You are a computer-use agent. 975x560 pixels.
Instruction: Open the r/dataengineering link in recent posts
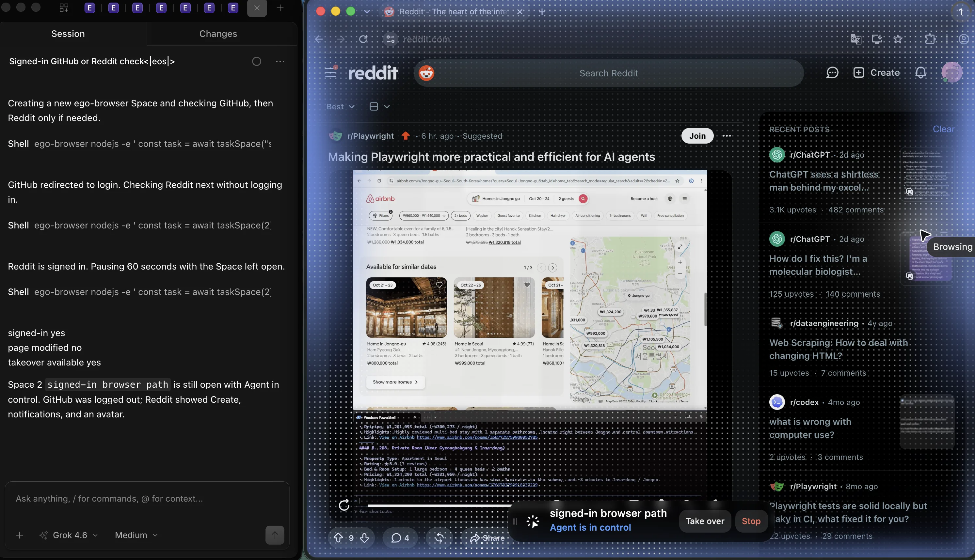pos(824,323)
